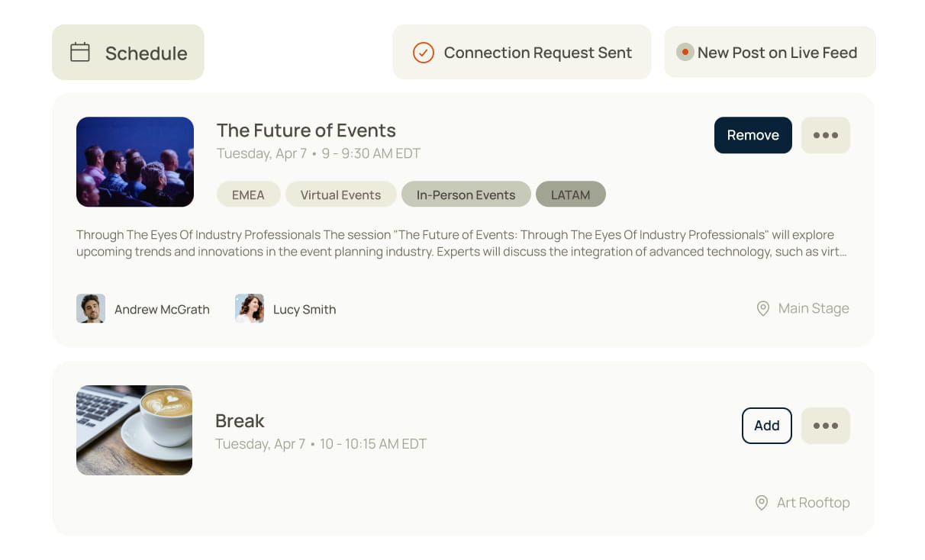Open the Connection Request Sent notification

click(x=521, y=53)
